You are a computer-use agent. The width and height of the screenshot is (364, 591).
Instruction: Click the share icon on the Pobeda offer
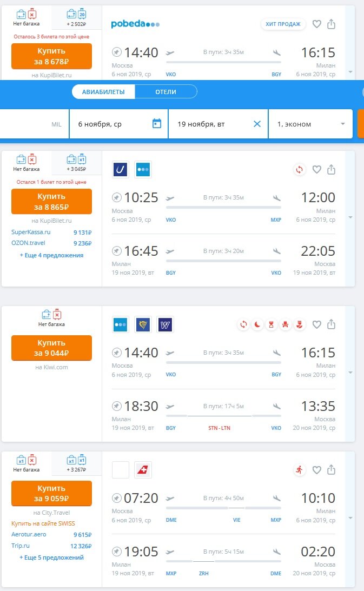click(x=332, y=24)
